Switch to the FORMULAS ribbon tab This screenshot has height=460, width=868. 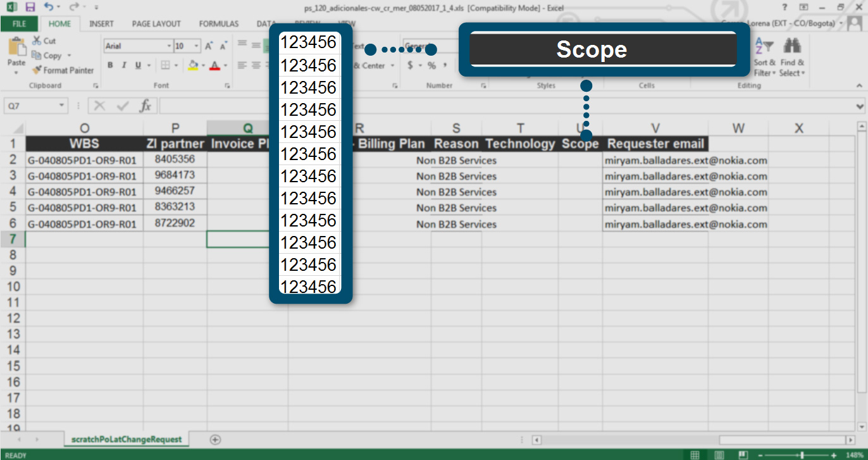click(219, 24)
